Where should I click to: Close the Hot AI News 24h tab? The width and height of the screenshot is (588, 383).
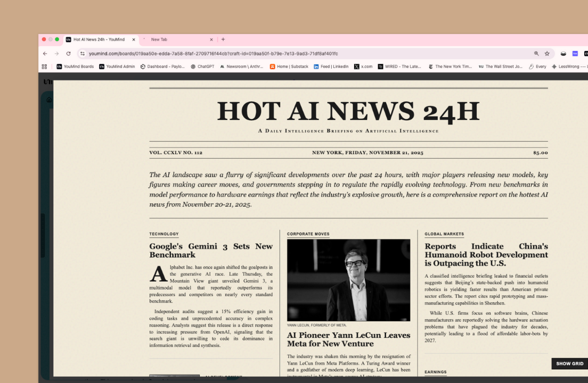pyautogui.click(x=134, y=39)
